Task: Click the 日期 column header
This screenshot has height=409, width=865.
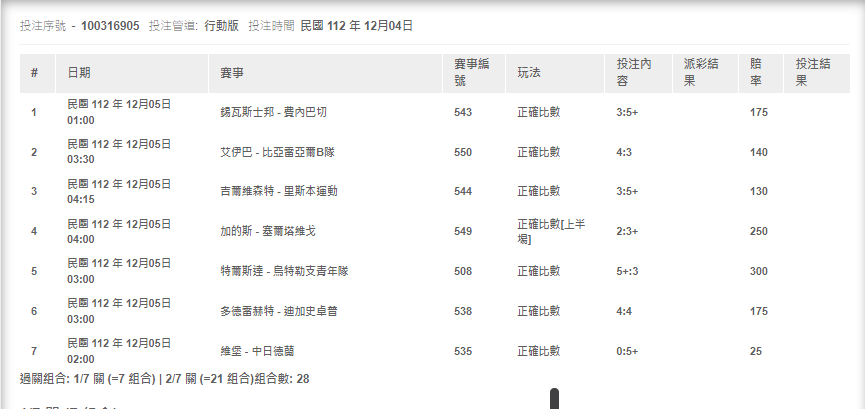Action: 78,74
